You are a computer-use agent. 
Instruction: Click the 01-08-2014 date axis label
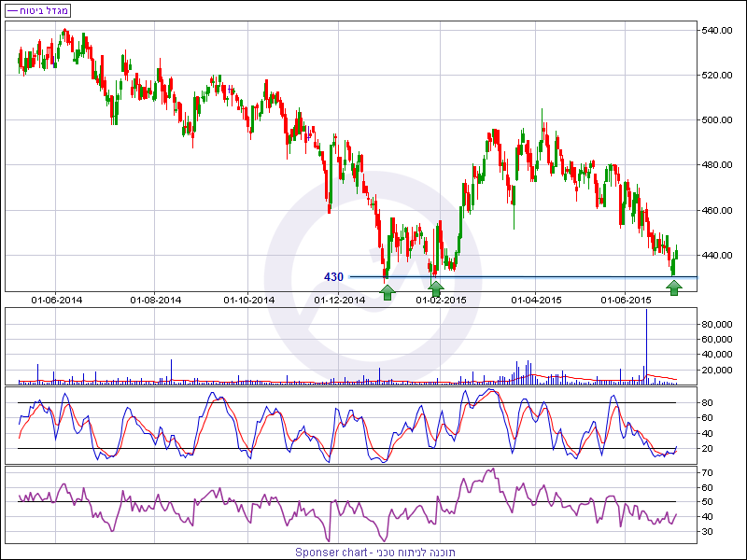(x=156, y=300)
